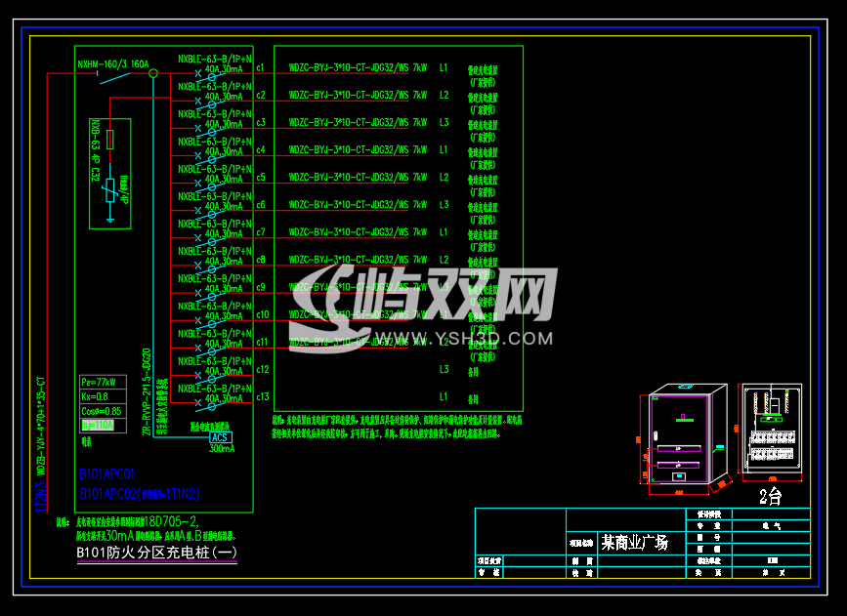Click the circuit label c4

pos(261,149)
